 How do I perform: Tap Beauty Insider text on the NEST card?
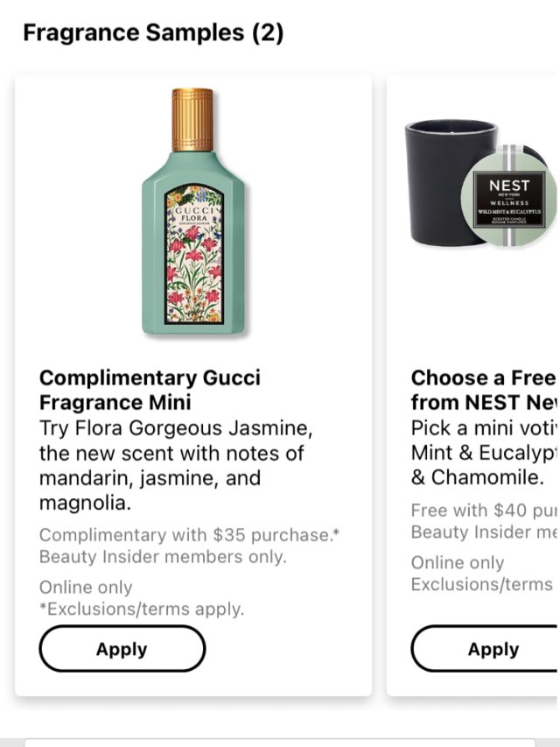point(484,532)
